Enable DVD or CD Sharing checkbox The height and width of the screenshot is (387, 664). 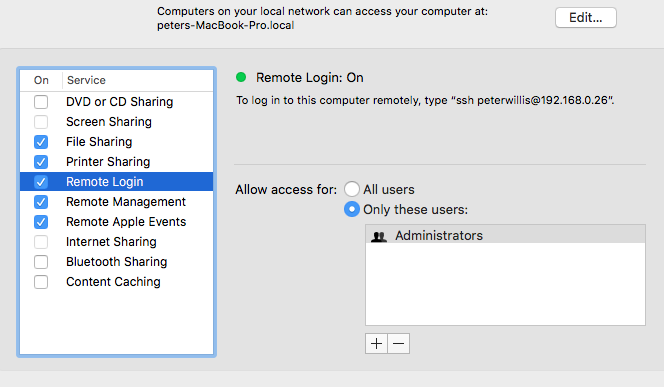41,102
